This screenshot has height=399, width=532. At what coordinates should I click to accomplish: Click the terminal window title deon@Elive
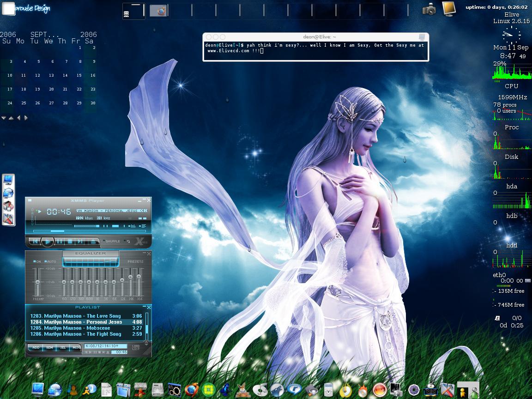coord(320,36)
